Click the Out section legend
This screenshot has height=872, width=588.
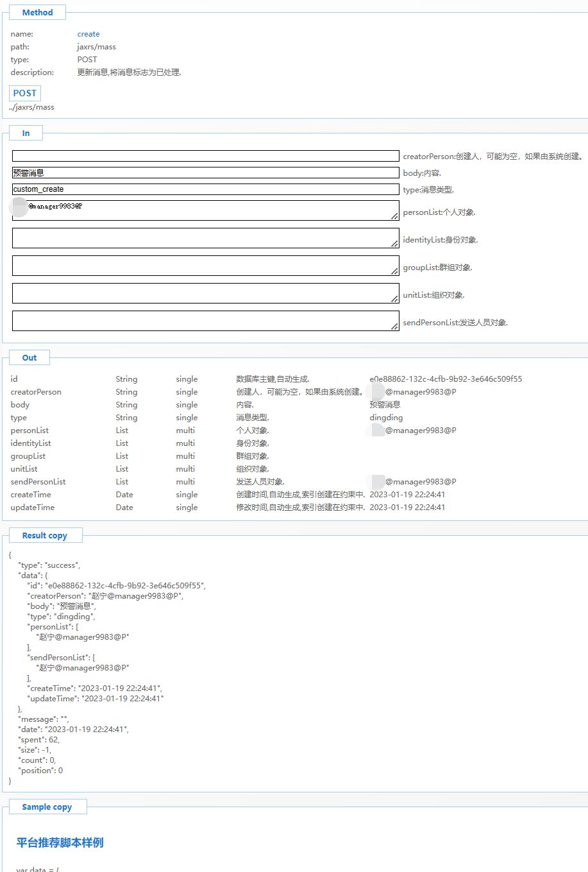click(x=29, y=357)
